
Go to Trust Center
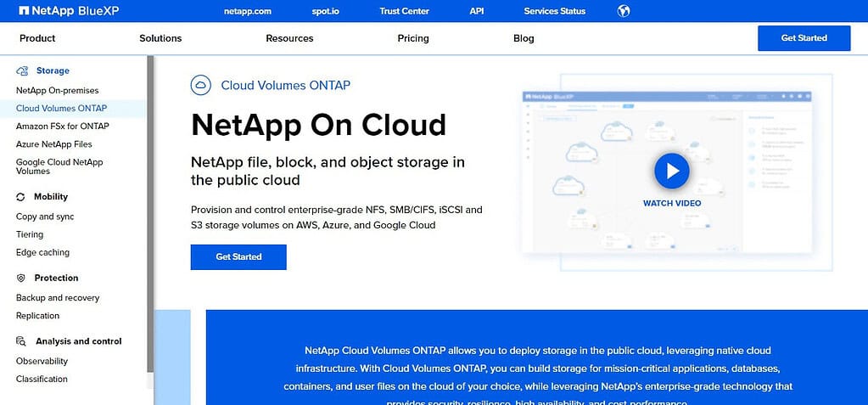[x=404, y=11]
